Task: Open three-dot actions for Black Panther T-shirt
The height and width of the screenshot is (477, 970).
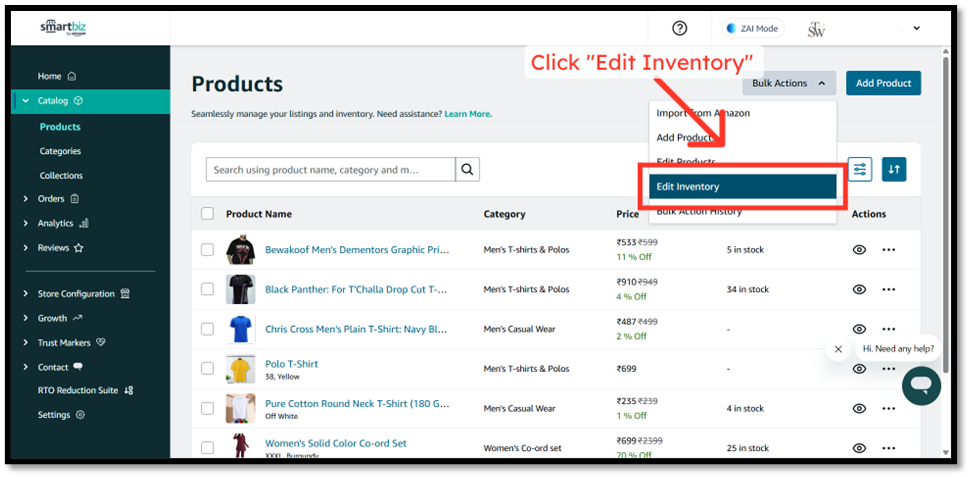Action: 888,290
